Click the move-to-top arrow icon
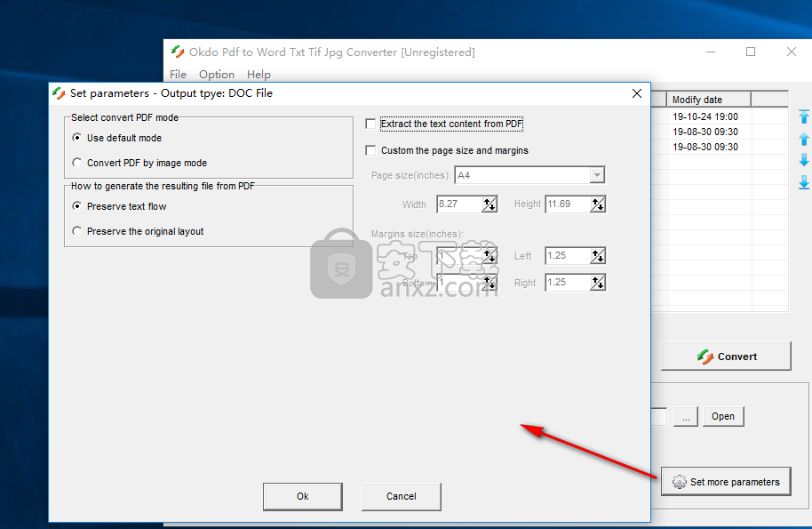812x529 pixels. [x=804, y=116]
